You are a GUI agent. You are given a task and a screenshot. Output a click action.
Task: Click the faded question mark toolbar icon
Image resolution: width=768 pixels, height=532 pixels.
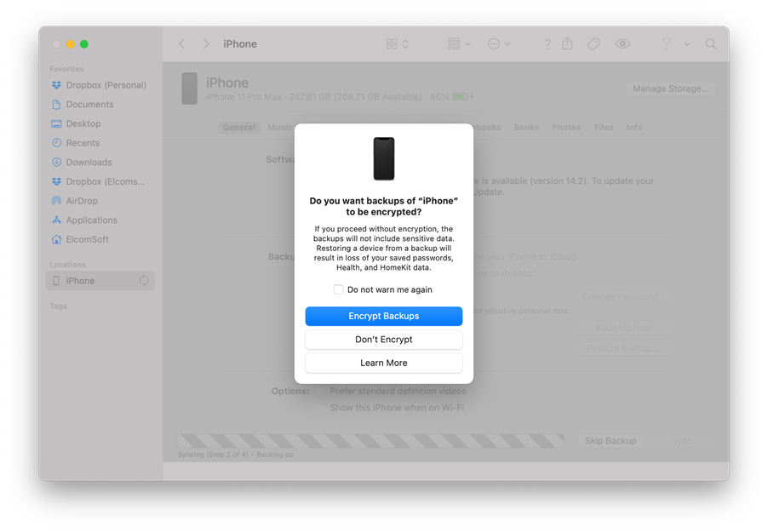[666, 43]
